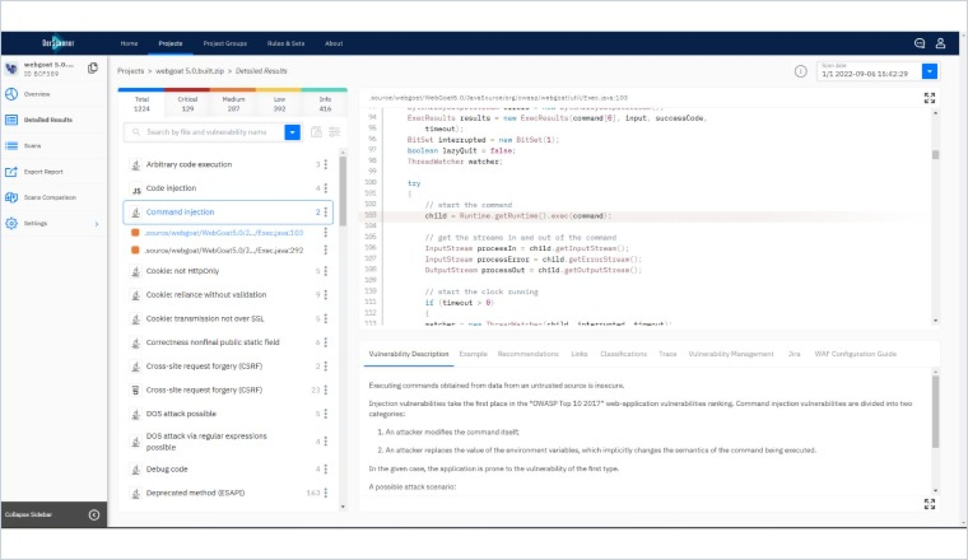
Task: Expand code viewer to fullscreen
Action: pyautogui.click(x=929, y=98)
